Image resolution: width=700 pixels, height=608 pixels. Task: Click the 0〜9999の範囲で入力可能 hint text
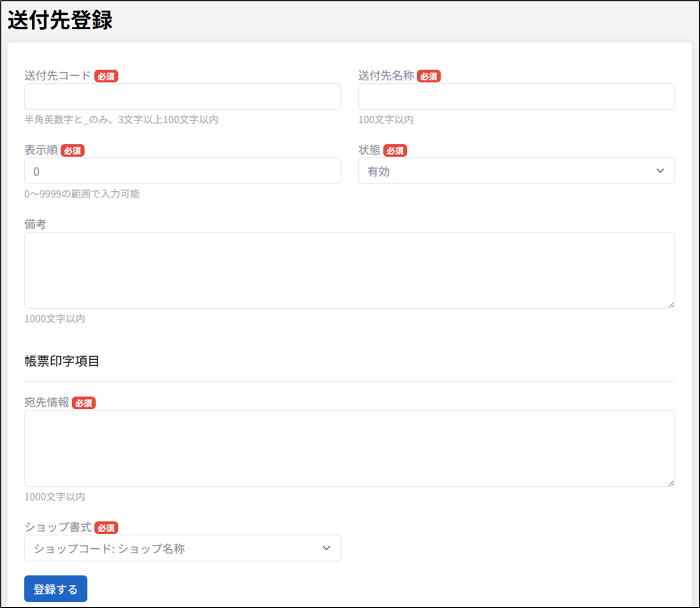[82, 194]
